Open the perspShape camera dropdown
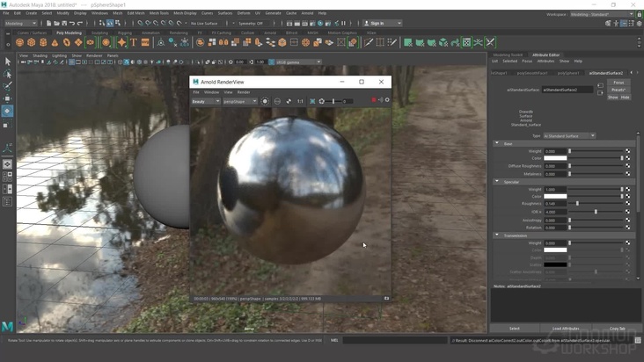Viewport: 644px width, 362px height. tap(240, 101)
